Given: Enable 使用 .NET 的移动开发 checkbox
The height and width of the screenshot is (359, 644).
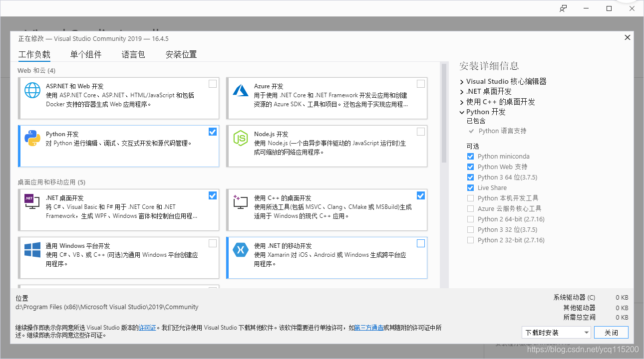Looking at the screenshot, I should (421, 243).
